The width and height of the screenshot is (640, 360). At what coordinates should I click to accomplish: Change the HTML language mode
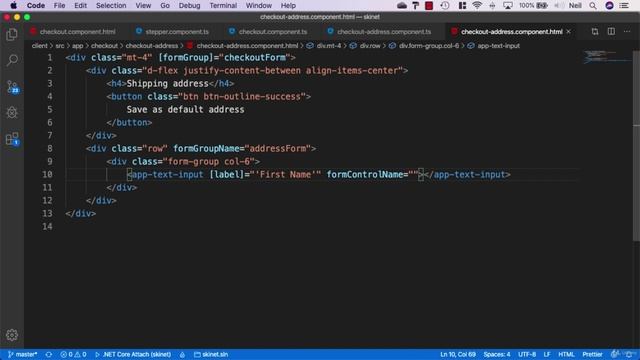566,354
